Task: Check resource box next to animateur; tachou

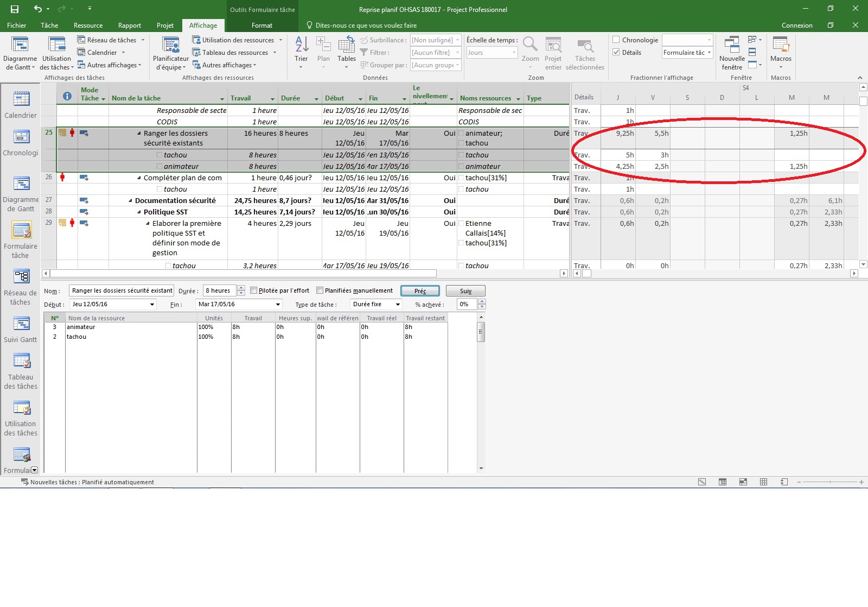Action: pos(461,134)
